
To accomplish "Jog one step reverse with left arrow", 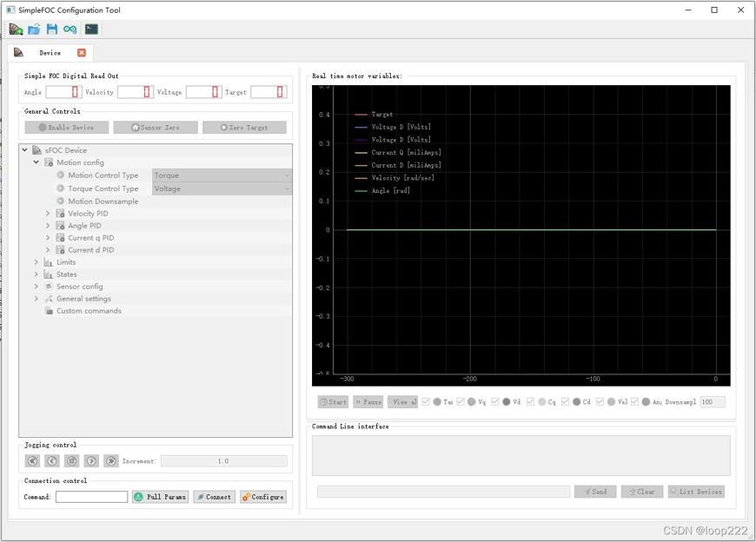I will 52,461.
